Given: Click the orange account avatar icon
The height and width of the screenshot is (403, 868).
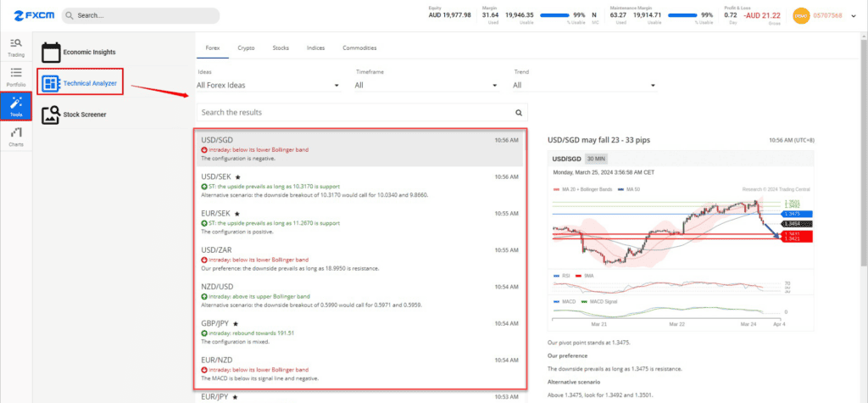Looking at the screenshot, I should pos(801,15).
